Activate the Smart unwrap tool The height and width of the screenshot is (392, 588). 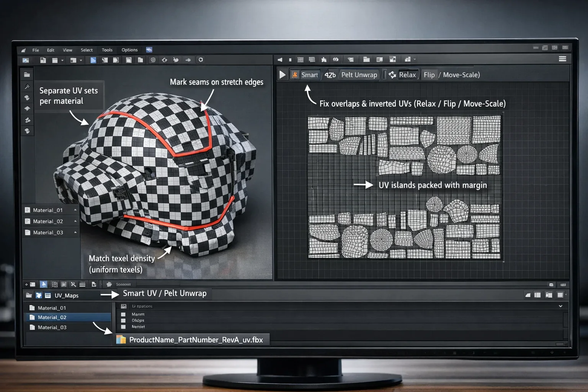pyautogui.click(x=306, y=75)
